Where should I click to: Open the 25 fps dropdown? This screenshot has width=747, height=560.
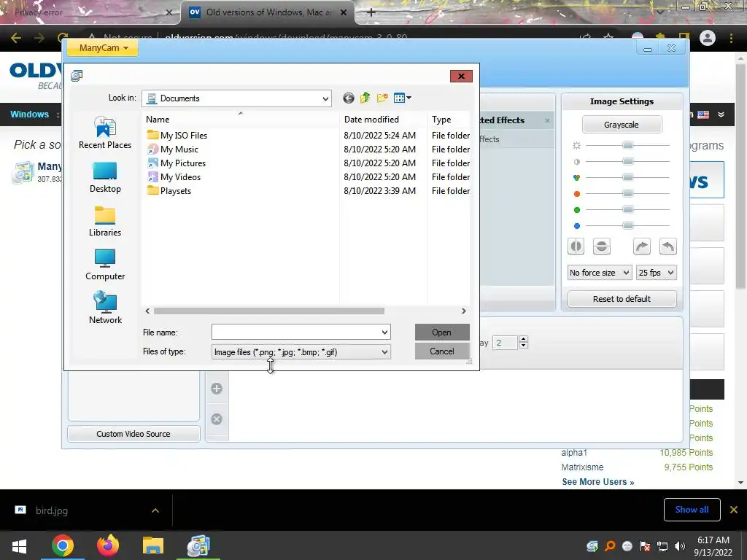pyautogui.click(x=656, y=273)
